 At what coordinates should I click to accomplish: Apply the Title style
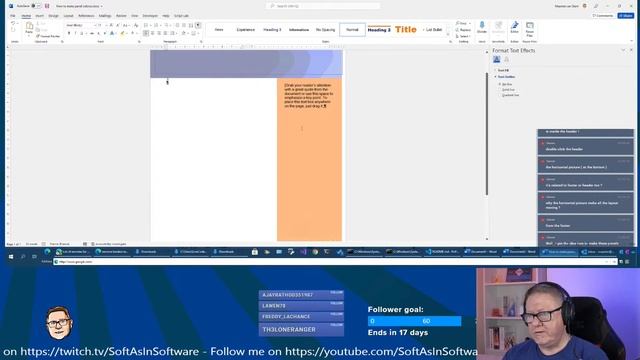coord(406,30)
